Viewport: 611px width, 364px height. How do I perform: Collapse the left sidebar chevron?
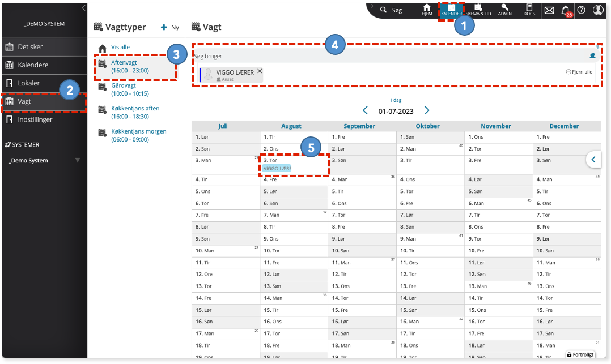tap(83, 8)
